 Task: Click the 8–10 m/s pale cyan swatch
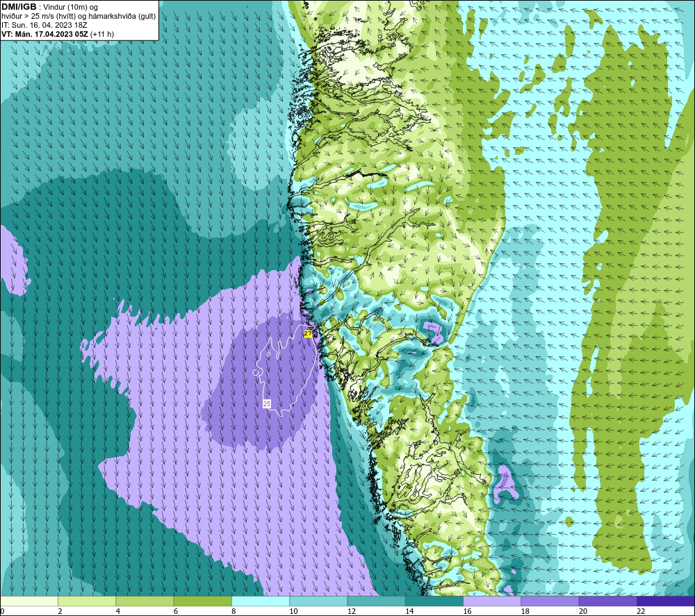tap(261, 601)
